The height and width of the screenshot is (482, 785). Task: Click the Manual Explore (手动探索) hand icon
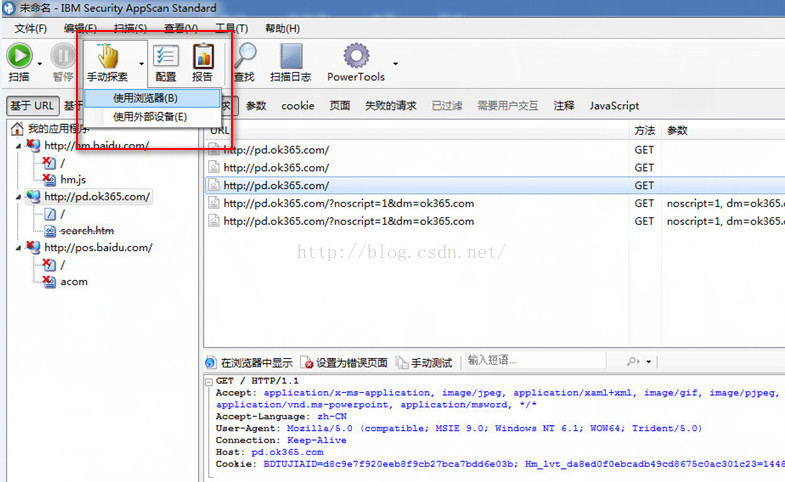[x=107, y=56]
